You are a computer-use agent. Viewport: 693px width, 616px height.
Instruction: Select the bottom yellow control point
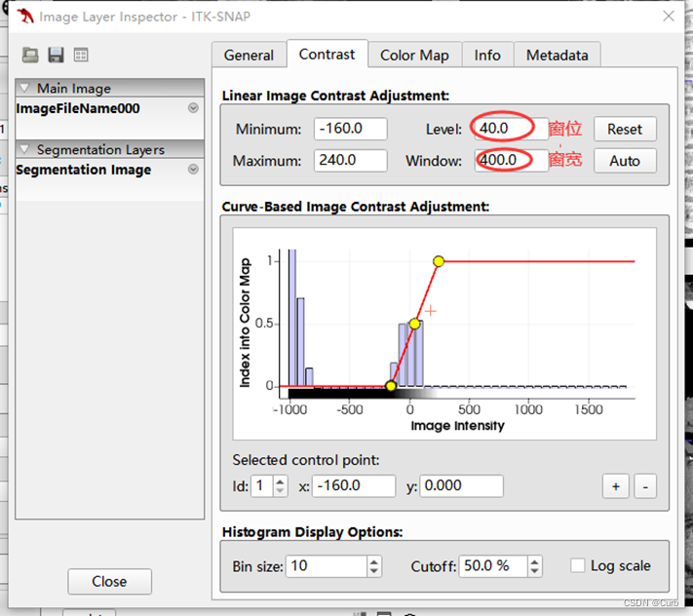[x=391, y=386]
